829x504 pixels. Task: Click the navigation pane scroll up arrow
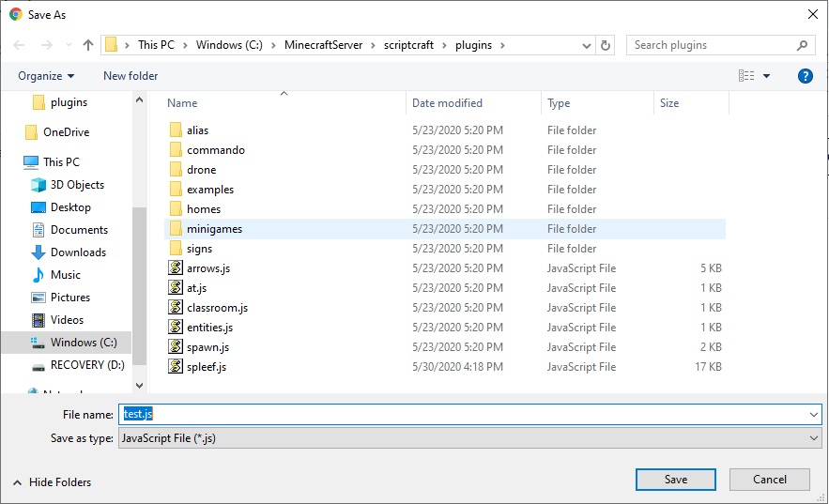pyautogui.click(x=140, y=99)
